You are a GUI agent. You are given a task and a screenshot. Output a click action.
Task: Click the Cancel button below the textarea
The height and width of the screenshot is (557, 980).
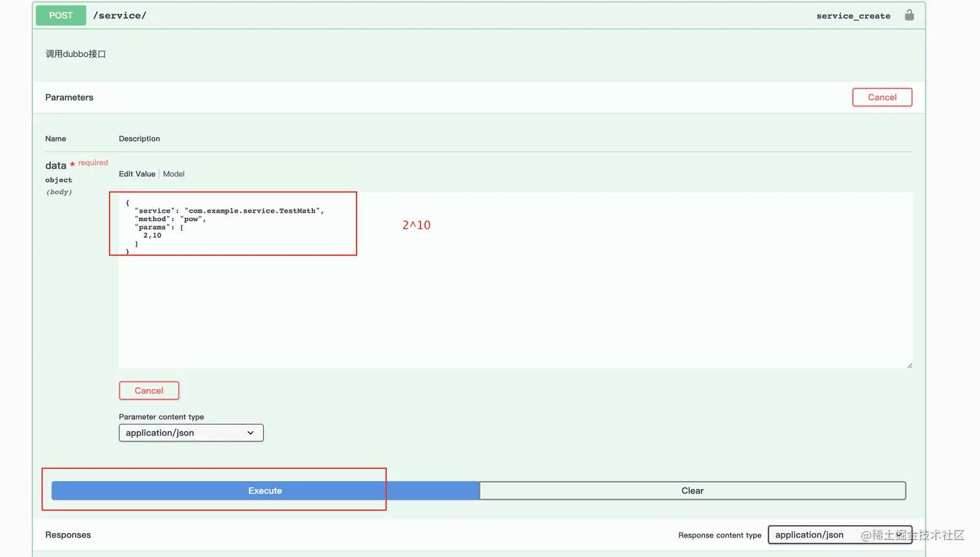(x=149, y=390)
